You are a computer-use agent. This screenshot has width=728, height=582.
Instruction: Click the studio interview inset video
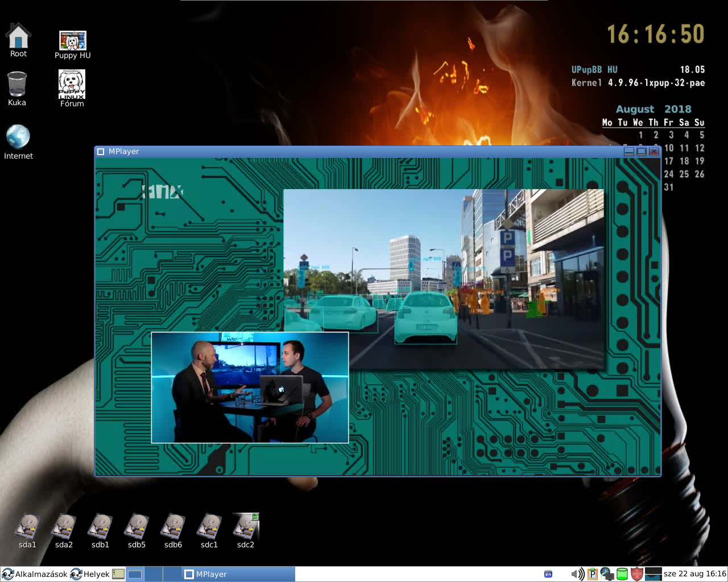250,388
